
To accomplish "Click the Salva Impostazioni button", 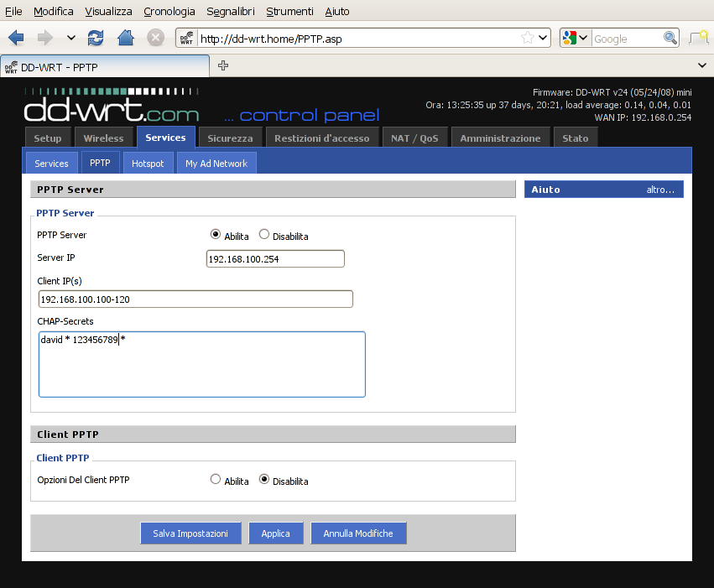I will click(x=190, y=533).
